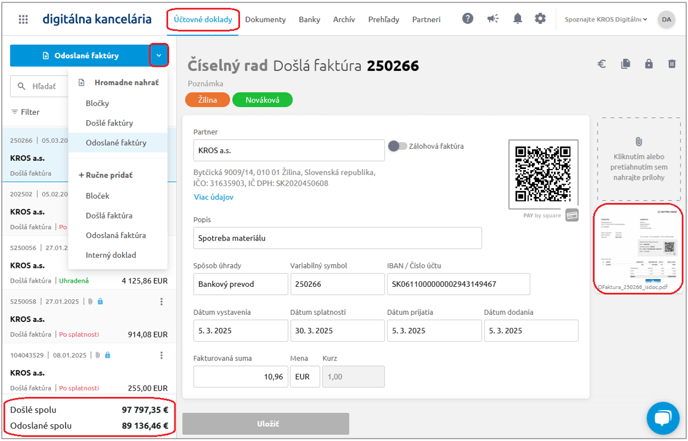Image resolution: width=688 pixels, height=441 pixels.
Task: Switch to the Prehľady tab
Action: [x=383, y=19]
